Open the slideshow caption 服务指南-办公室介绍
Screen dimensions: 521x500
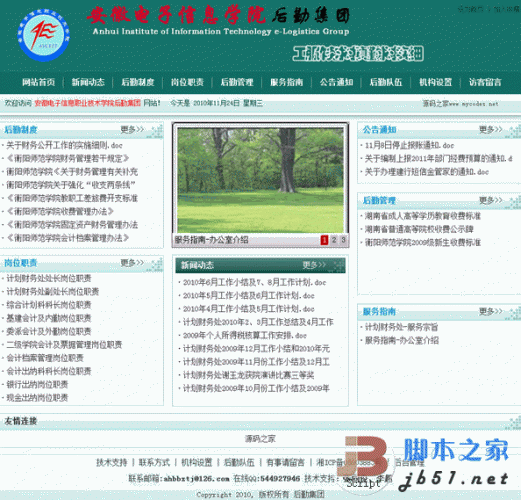click(211, 240)
